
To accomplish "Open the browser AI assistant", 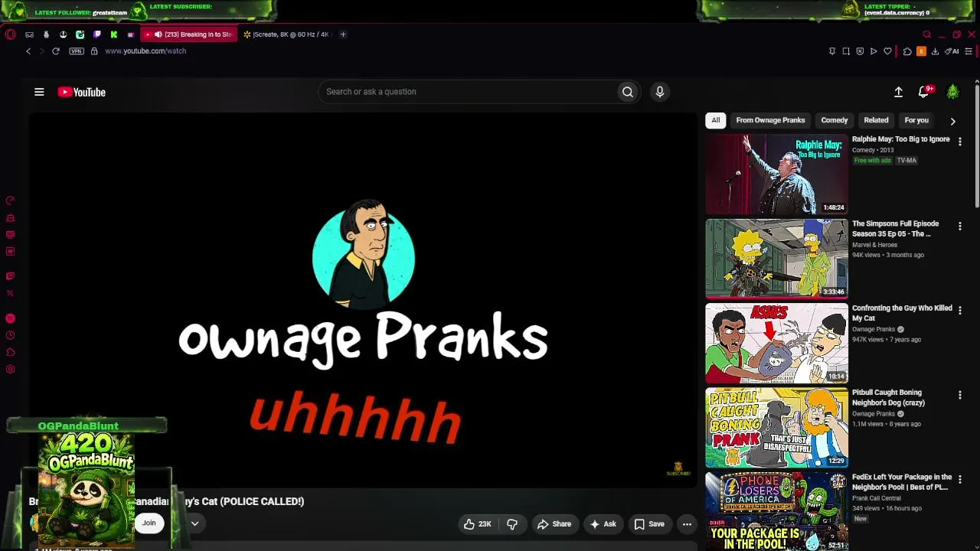I will (952, 51).
